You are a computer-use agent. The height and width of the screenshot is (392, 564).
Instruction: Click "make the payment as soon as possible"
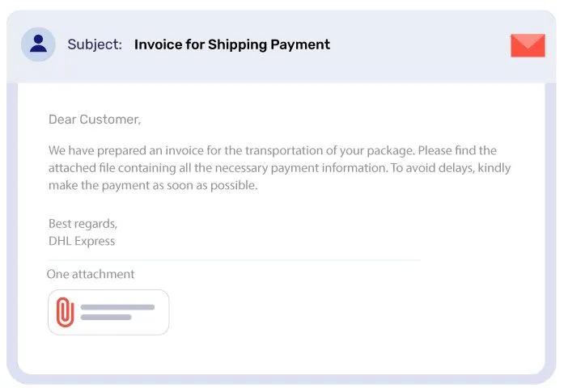pyautogui.click(x=153, y=185)
